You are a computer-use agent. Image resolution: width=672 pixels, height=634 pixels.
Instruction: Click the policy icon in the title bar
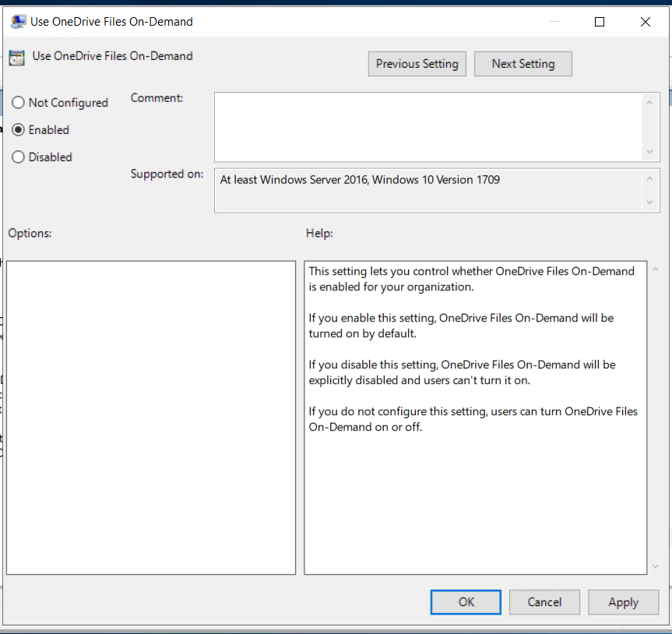pyautogui.click(x=18, y=22)
